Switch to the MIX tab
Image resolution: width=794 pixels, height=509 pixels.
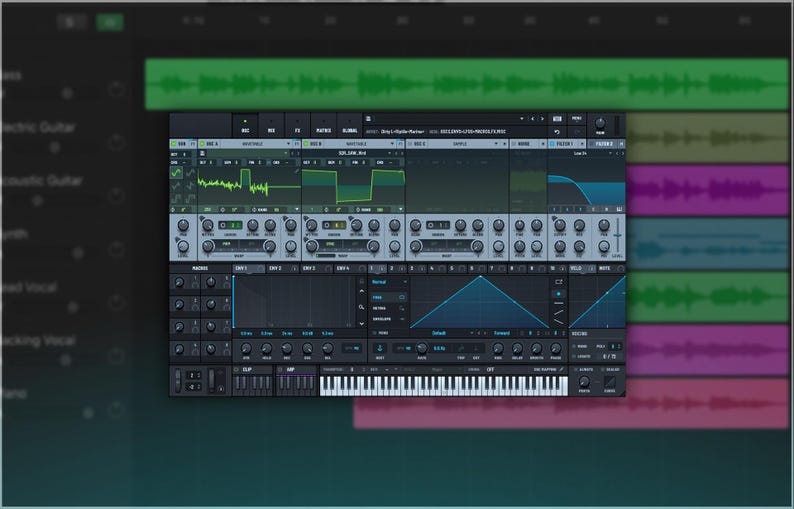[x=271, y=126]
